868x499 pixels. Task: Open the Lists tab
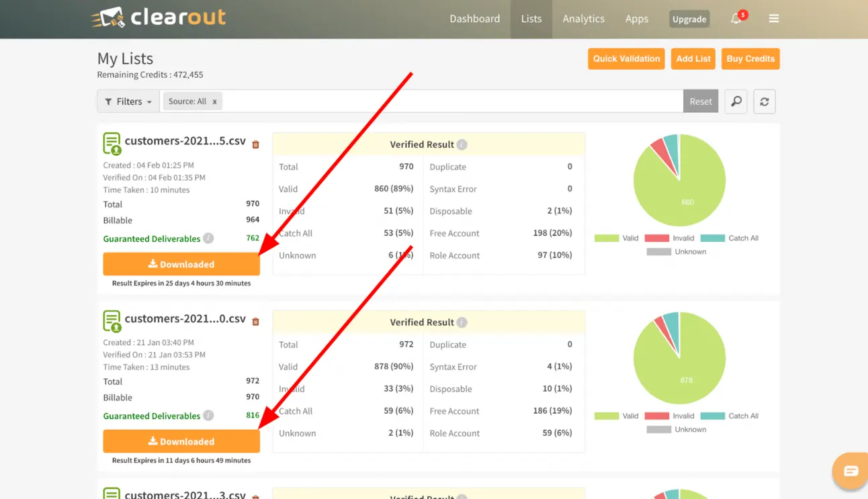pyautogui.click(x=531, y=19)
